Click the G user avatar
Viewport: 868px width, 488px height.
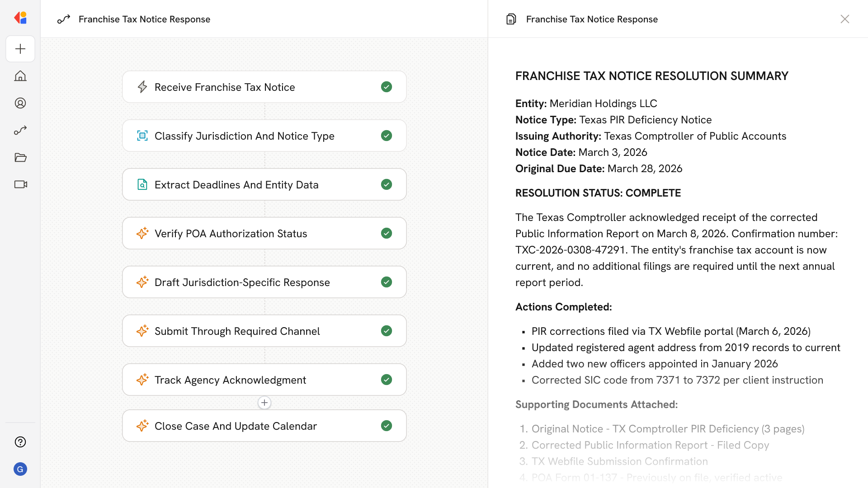[20, 469]
